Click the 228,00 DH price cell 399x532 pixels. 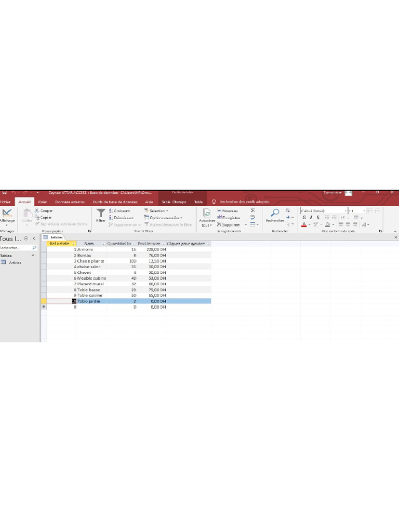coord(151,249)
